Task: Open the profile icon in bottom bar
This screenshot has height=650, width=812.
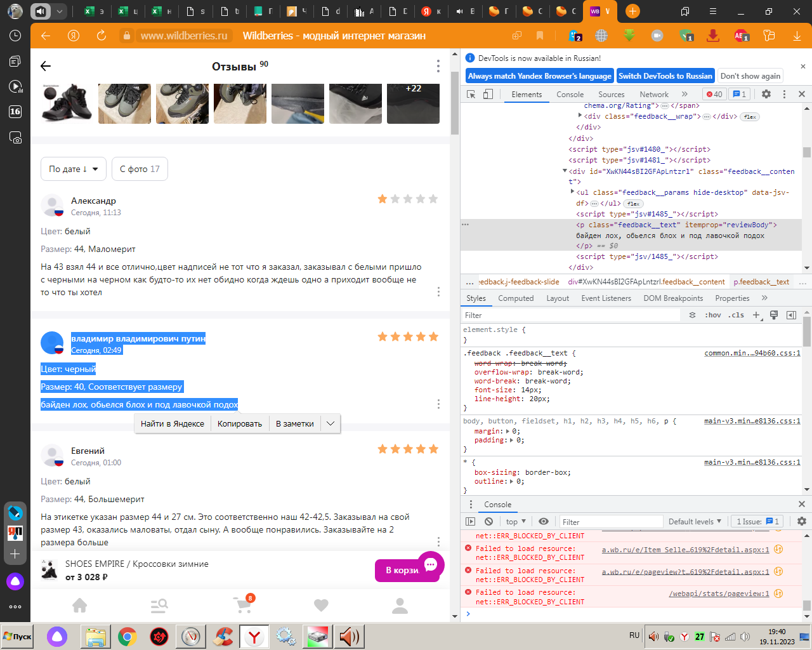Action: coord(400,606)
